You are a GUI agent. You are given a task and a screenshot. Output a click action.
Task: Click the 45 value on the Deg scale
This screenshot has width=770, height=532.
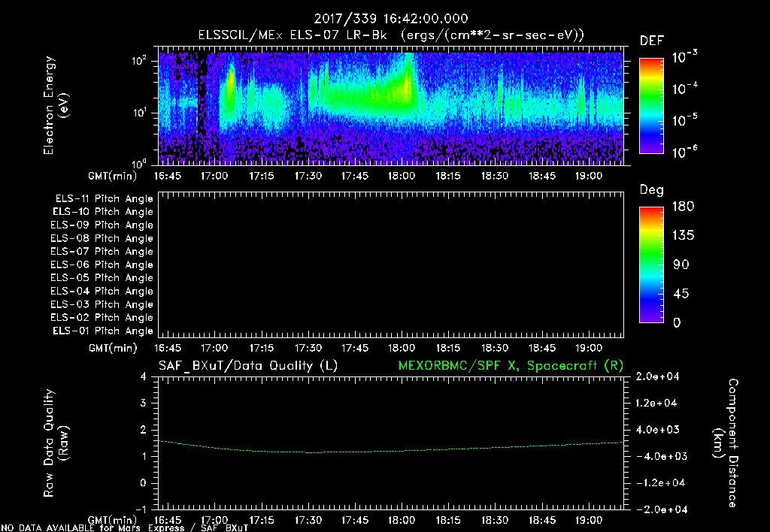[x=681, y=294]
